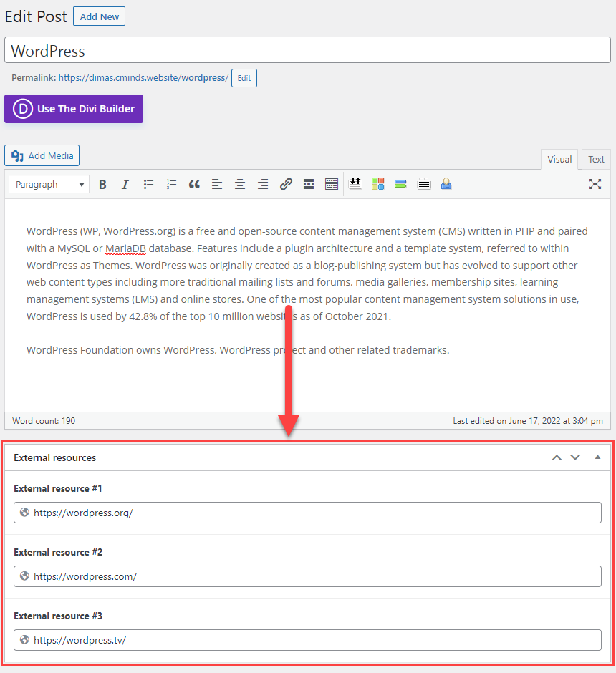Move External resources box down

pos(575,457)
